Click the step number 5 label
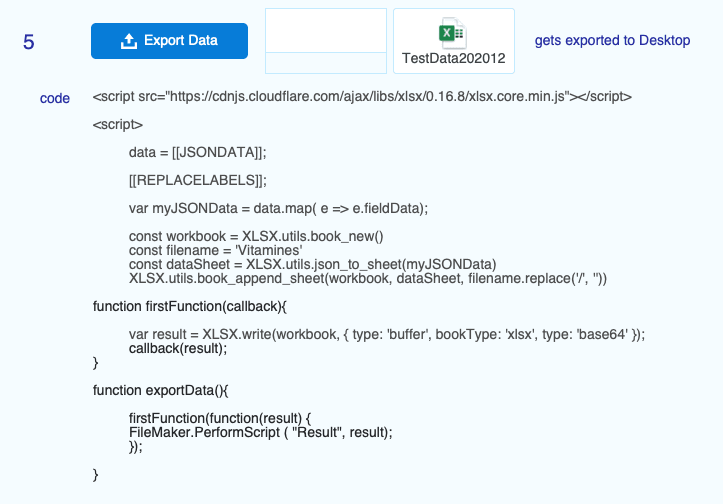The height and width of the screenshot is (504, 723). (29, 42)
